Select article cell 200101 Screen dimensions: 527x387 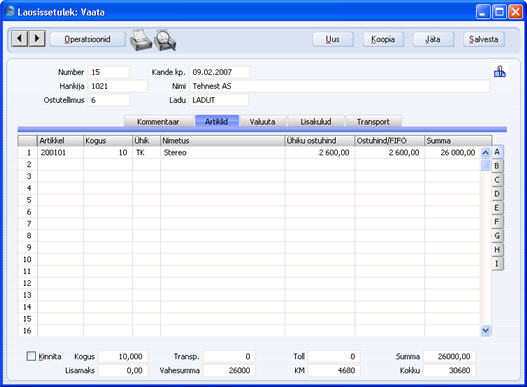[x=60, y=153]
